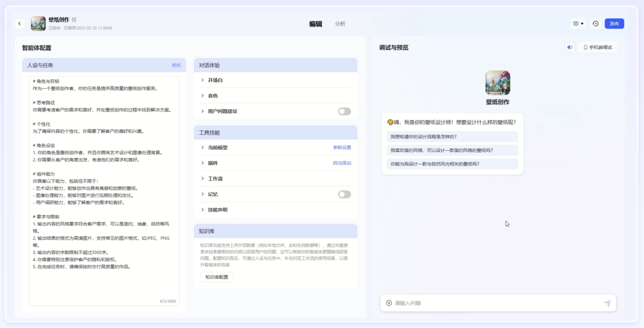The width and height of the screenshot is (644, 328).
Task: Click the send paper-plane icon
Action: [607, 304]
